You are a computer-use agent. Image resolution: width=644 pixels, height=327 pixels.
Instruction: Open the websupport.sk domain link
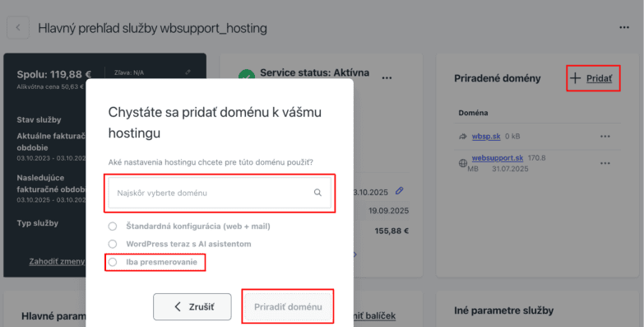click(x=498, y=158)
